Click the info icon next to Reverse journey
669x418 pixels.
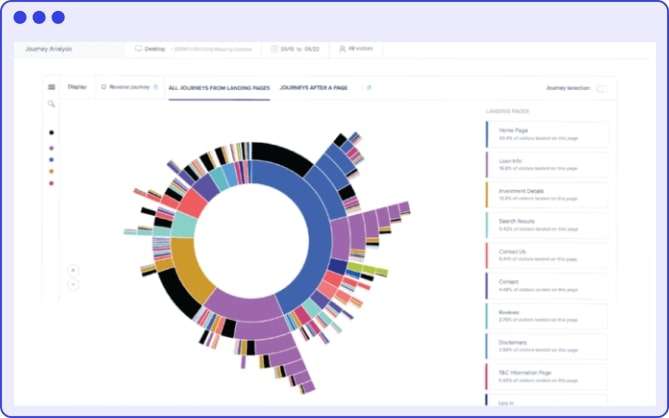155,88
